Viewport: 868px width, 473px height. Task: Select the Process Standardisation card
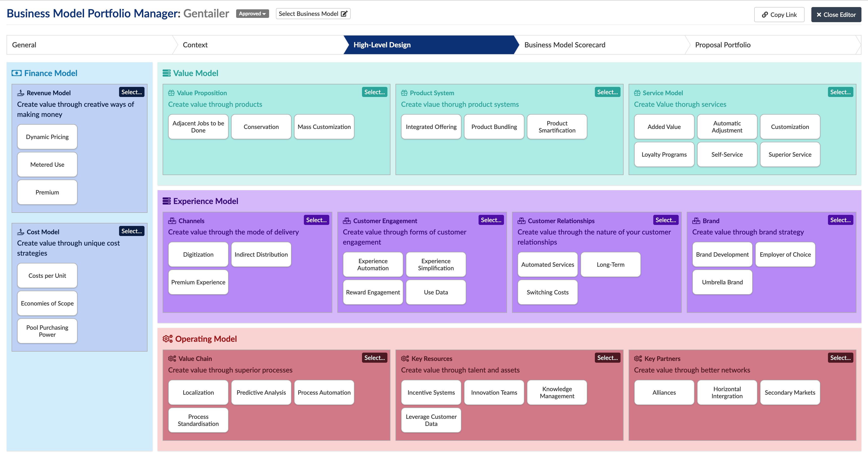click(x=198, y=420)
